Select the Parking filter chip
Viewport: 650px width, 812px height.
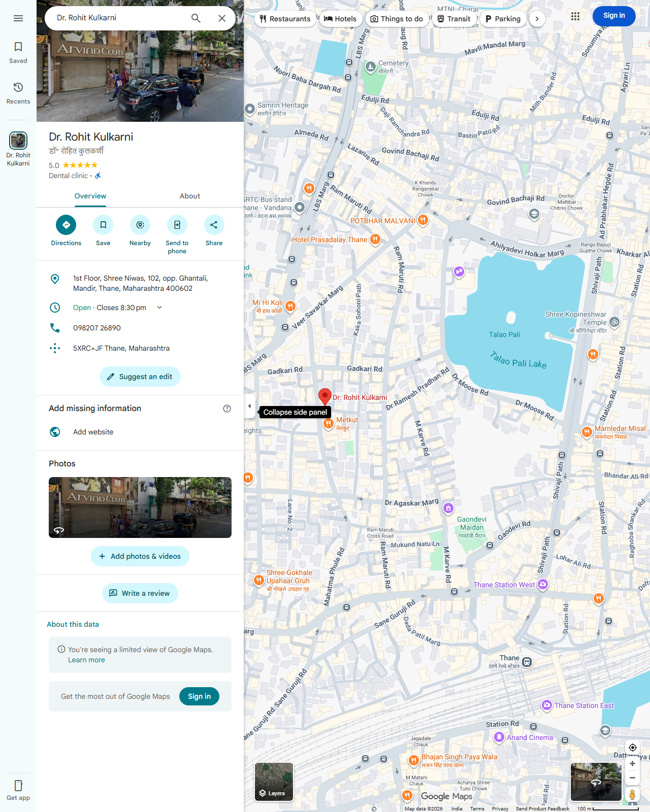tap(503, 19)
